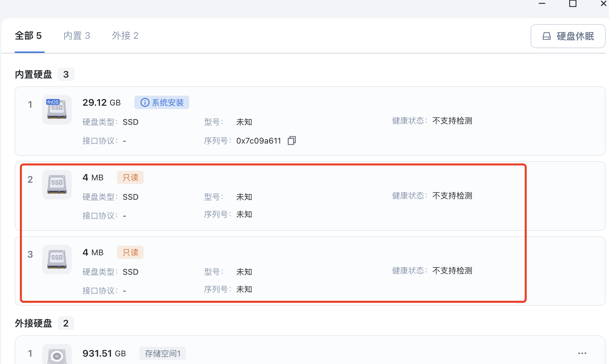Screen dimensions: 609x364
Task: Open 硬盘休眠 disk sleep settings
Action: 568,36
